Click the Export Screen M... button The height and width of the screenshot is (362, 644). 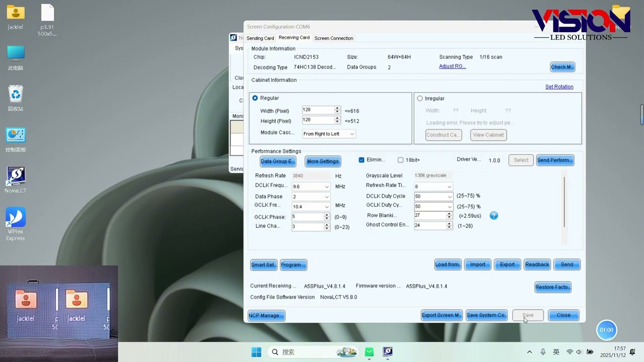pyautogui.click(x=442, y=315)
